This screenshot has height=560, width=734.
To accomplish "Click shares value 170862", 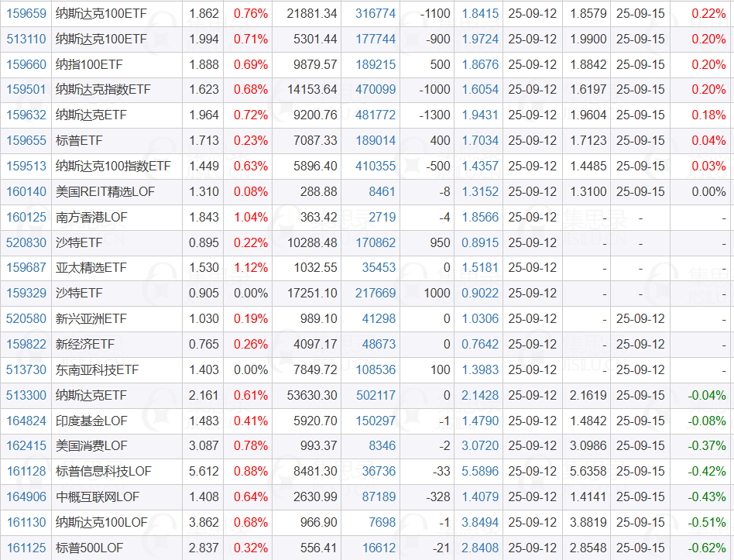I will coord(376,242).
